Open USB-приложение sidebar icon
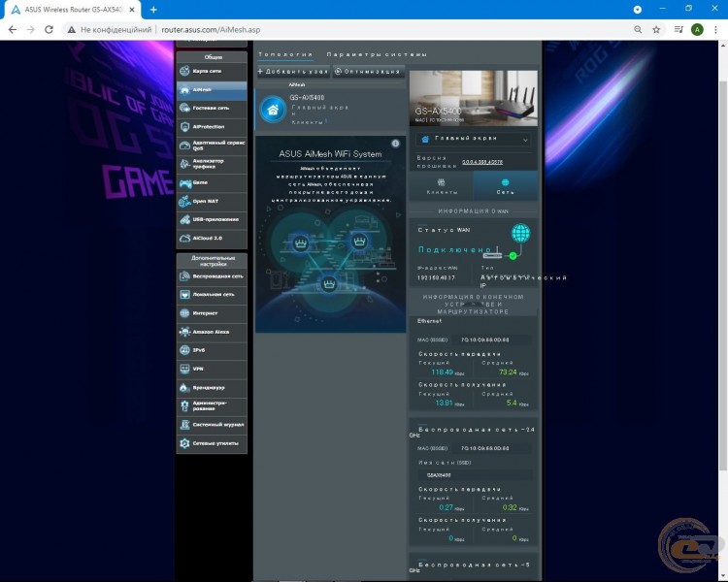The image size is (728, 582). click(x=184, y=219)
